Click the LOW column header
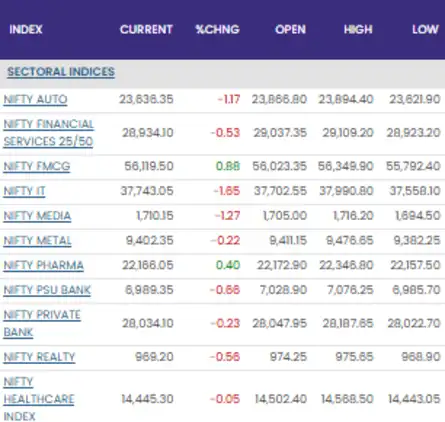445x422 pixels. [x=426, y=29]
